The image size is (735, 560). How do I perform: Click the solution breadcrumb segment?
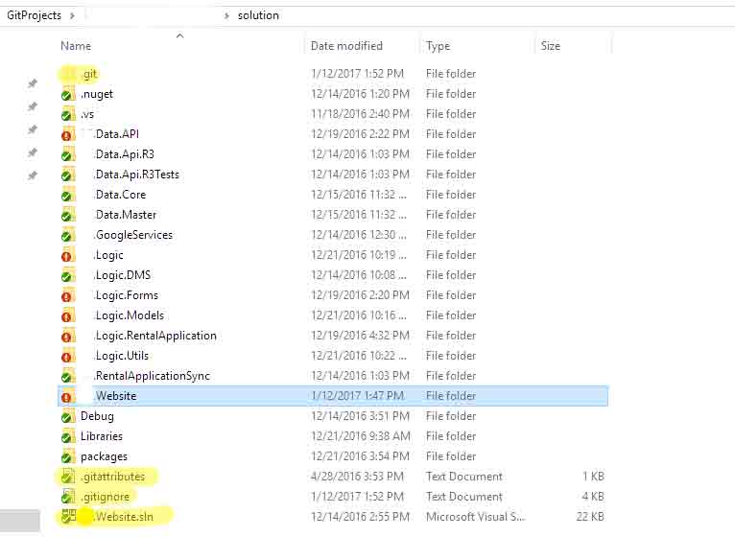258,15
